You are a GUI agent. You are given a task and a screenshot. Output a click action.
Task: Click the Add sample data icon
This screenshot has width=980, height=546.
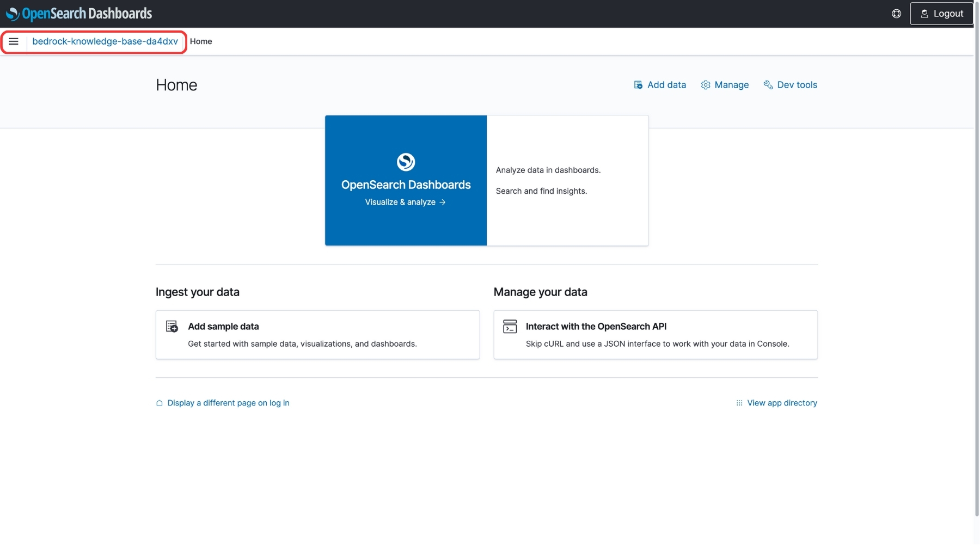172,327
